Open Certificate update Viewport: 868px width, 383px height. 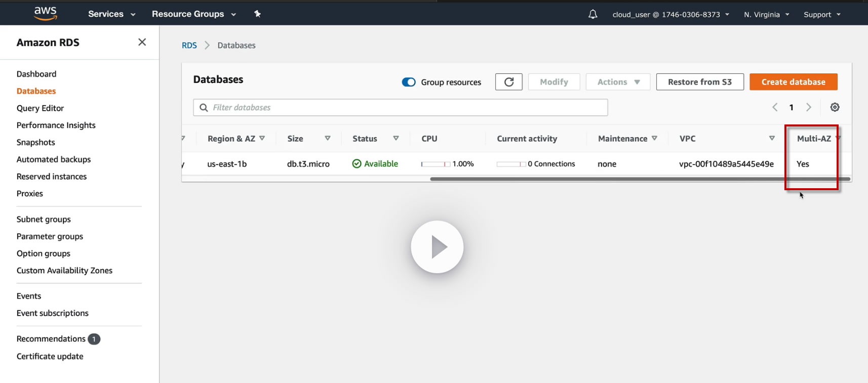pos(50,357)
